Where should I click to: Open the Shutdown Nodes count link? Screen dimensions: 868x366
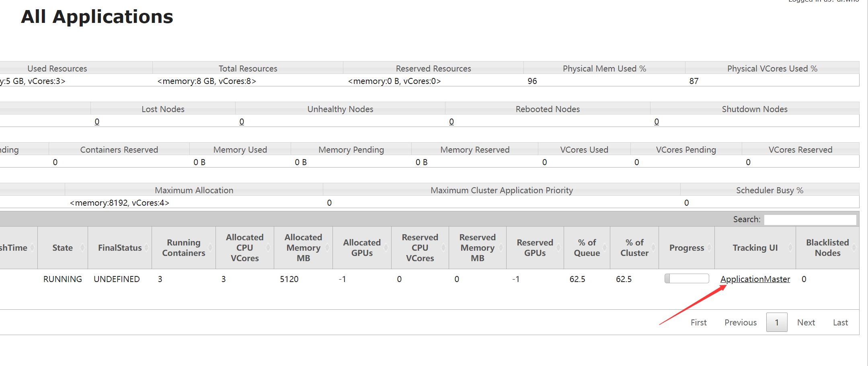pyautogui.click(x=657, y=122)
